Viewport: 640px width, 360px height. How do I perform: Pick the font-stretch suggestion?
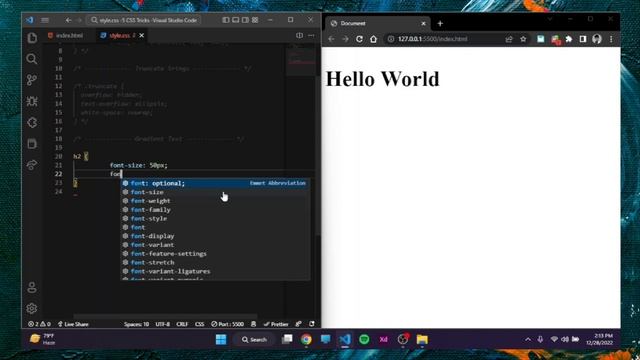pyautogui.click(x=215, y=262)
